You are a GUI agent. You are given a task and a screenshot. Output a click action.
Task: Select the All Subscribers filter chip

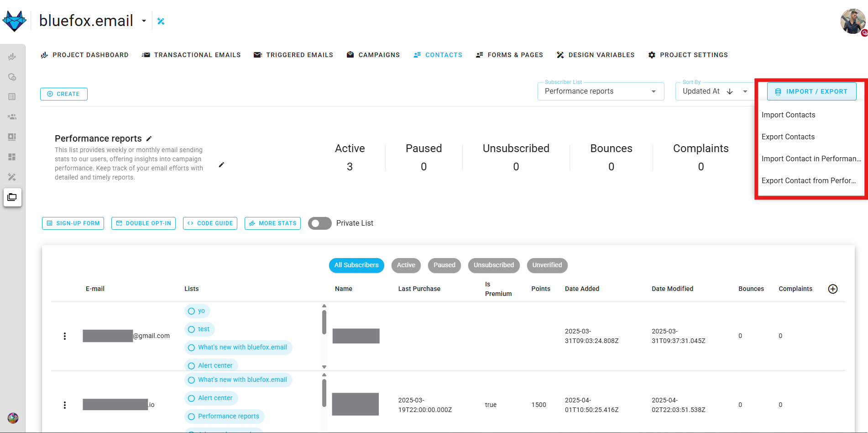[356, 265]
